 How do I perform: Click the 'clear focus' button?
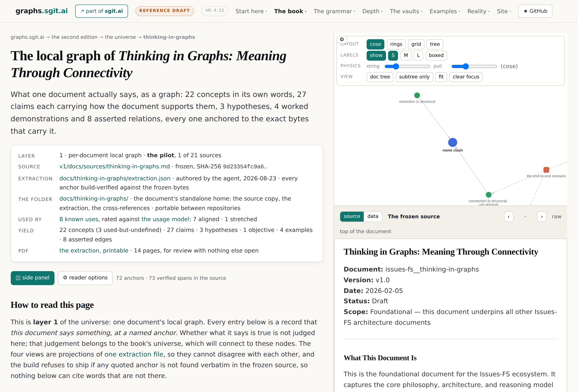[x=466, y=77]
